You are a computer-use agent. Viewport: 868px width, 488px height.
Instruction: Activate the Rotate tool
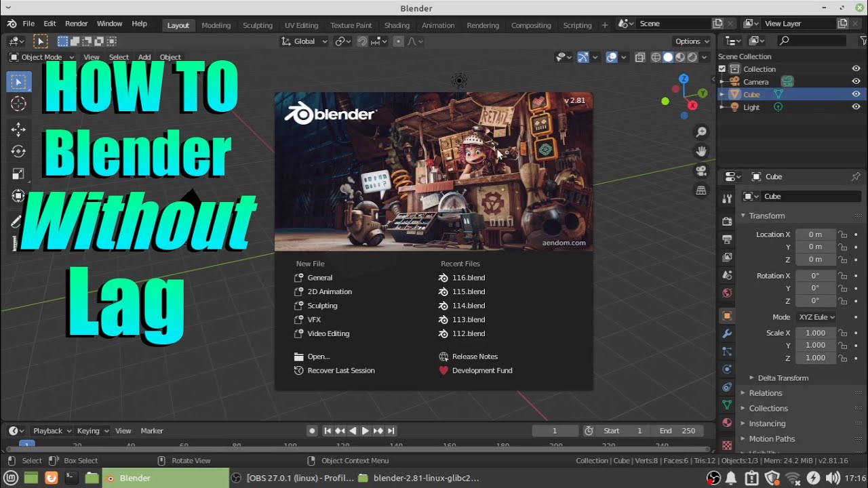click(18, 151)
